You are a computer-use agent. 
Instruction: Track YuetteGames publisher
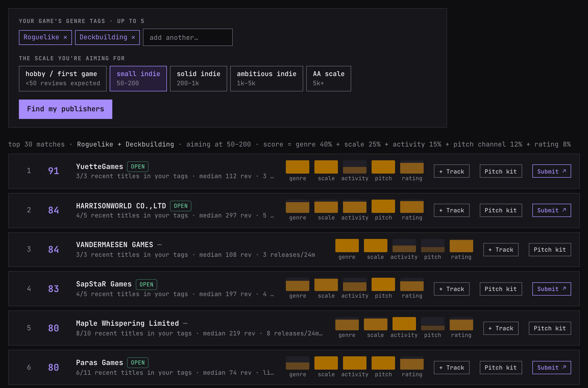pyautogui.click(x=452, y=171)
